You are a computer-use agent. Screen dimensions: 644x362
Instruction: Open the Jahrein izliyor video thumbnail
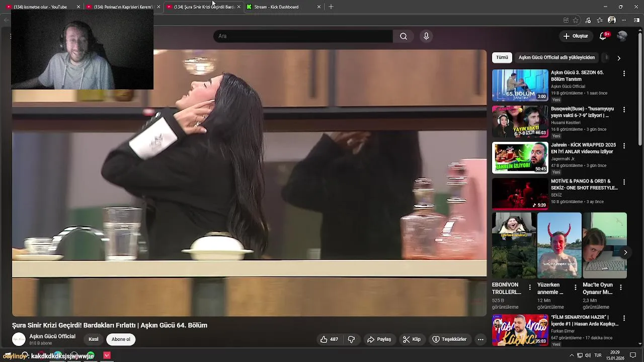[x=520, y=158]
